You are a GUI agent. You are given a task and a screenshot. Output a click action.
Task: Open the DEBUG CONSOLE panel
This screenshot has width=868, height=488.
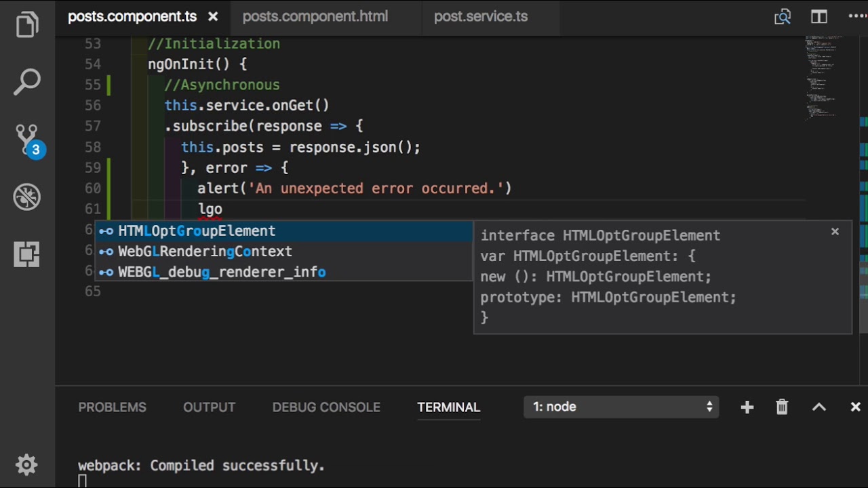pyautogui.click(x=326, y=407)
